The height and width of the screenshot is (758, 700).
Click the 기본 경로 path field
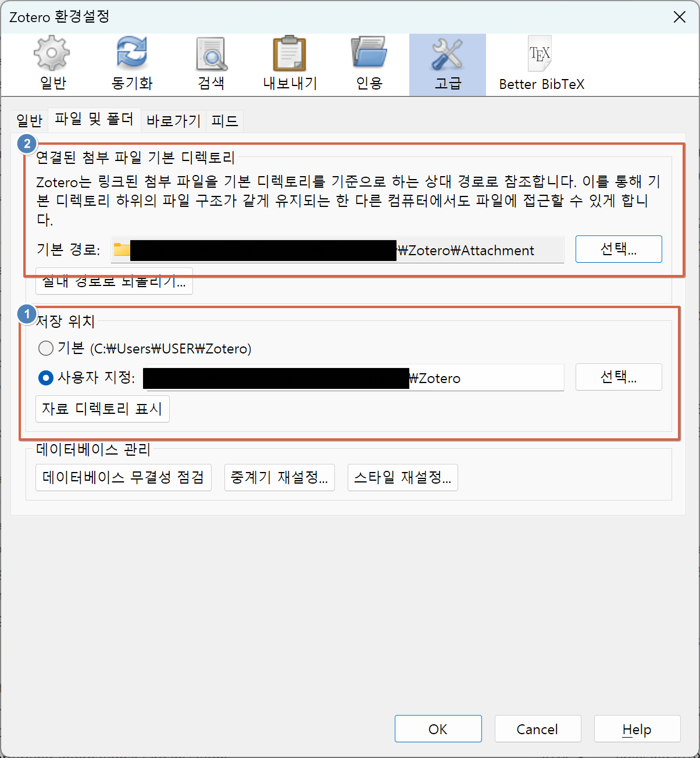point(337,250)
